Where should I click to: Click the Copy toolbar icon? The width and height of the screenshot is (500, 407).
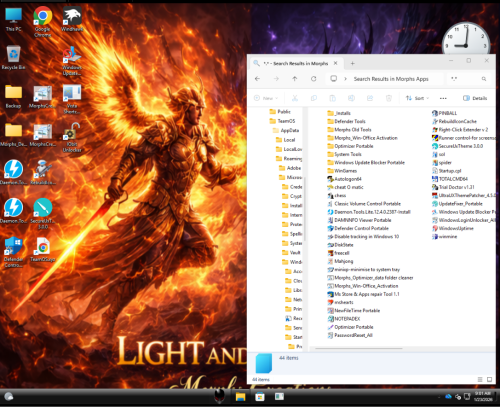point(314,98)
